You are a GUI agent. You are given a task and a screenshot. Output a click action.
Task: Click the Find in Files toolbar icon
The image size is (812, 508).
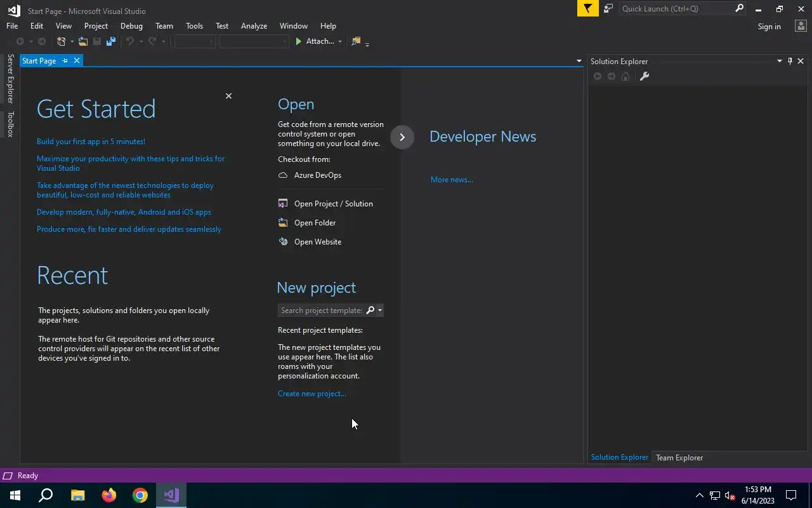(356, 41)
